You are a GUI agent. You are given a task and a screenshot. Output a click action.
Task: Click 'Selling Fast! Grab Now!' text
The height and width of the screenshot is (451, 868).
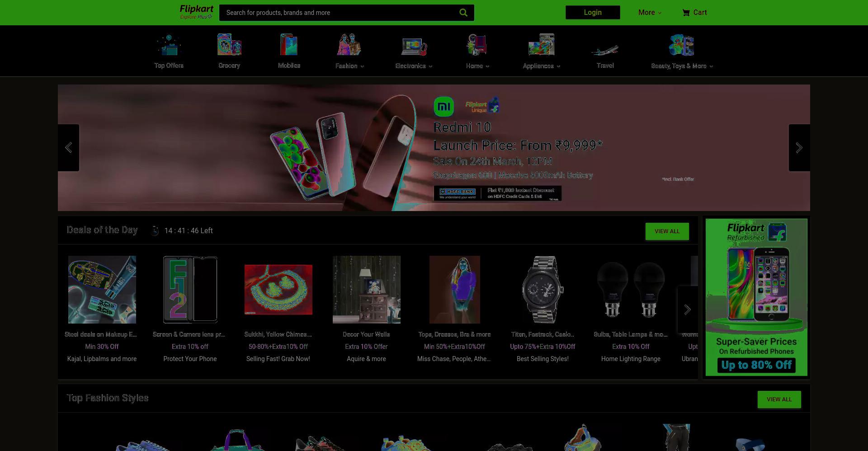click(x=278, y=359)
